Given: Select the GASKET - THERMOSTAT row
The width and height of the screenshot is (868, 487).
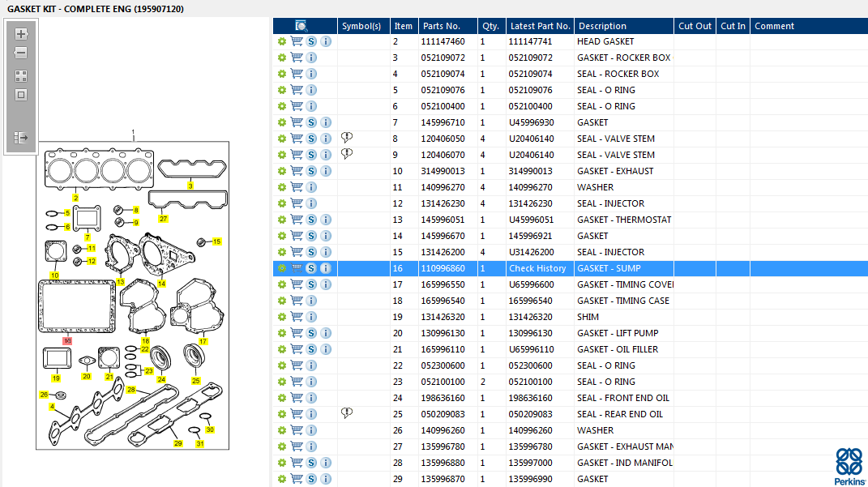Looking at the screenshot, I should pyautogui.click(x=571, y=220).
